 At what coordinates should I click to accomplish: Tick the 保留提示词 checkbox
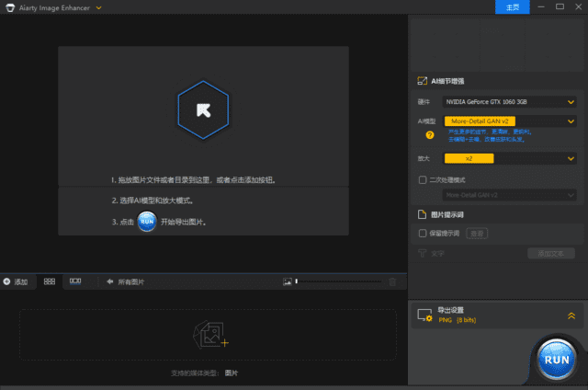tap(423, 234)
